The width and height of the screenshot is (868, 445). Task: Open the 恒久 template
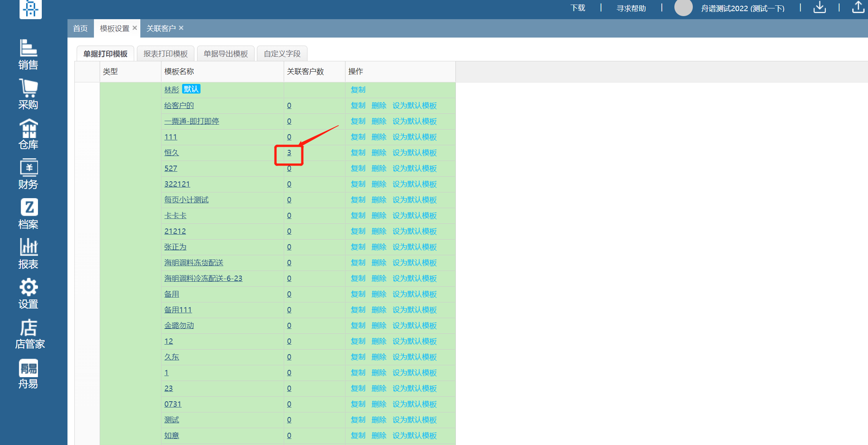click(172, 153)
